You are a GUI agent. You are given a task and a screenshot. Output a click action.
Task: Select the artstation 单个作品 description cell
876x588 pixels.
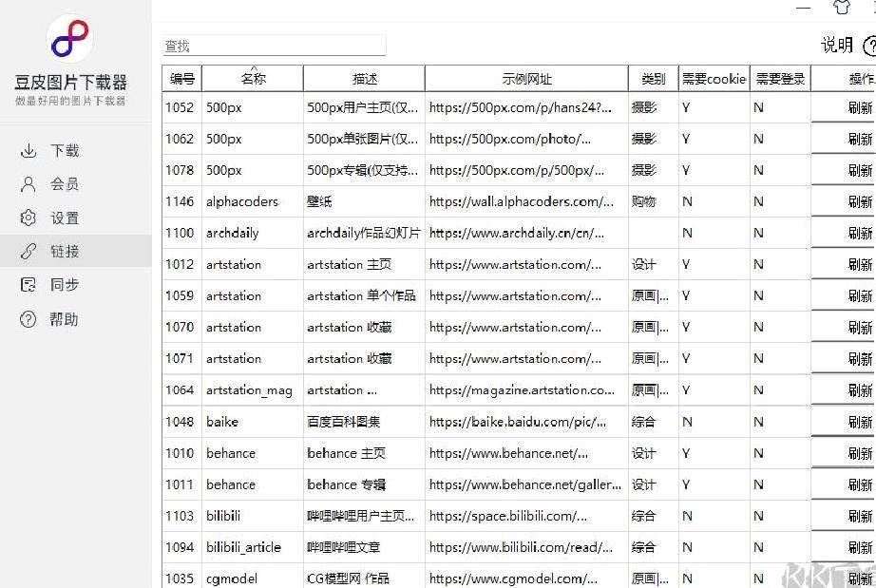click(364, 295)
